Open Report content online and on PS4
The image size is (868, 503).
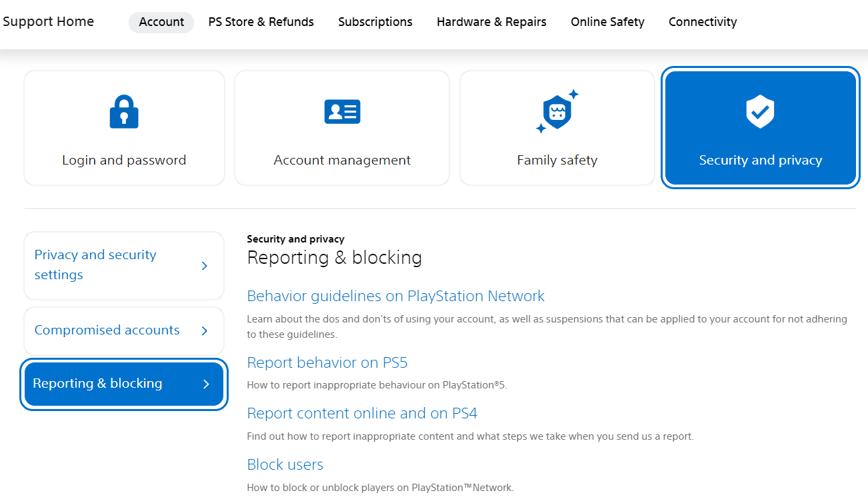(x=362, y=413)
